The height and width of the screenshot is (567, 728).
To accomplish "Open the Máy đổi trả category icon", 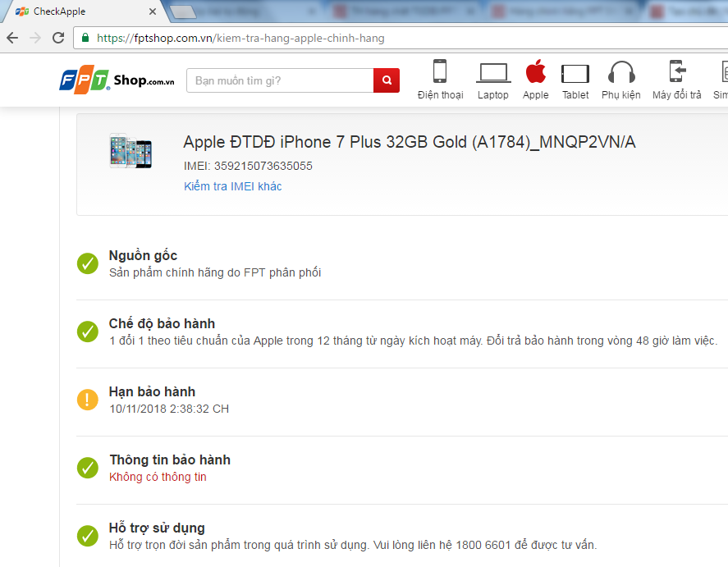I will coord(677,71).
